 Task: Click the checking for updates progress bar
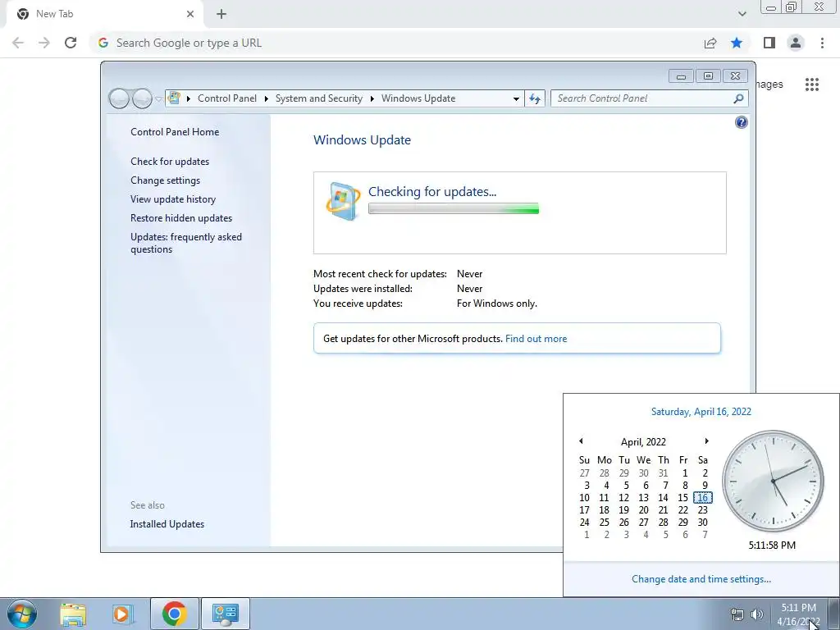453,209
